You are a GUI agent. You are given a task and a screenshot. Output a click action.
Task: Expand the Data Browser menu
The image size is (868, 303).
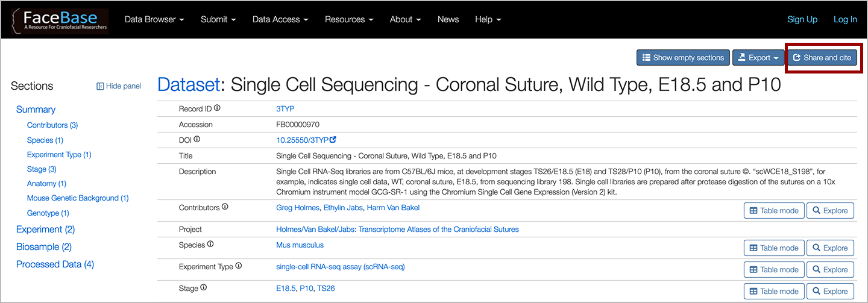point(154,19)
